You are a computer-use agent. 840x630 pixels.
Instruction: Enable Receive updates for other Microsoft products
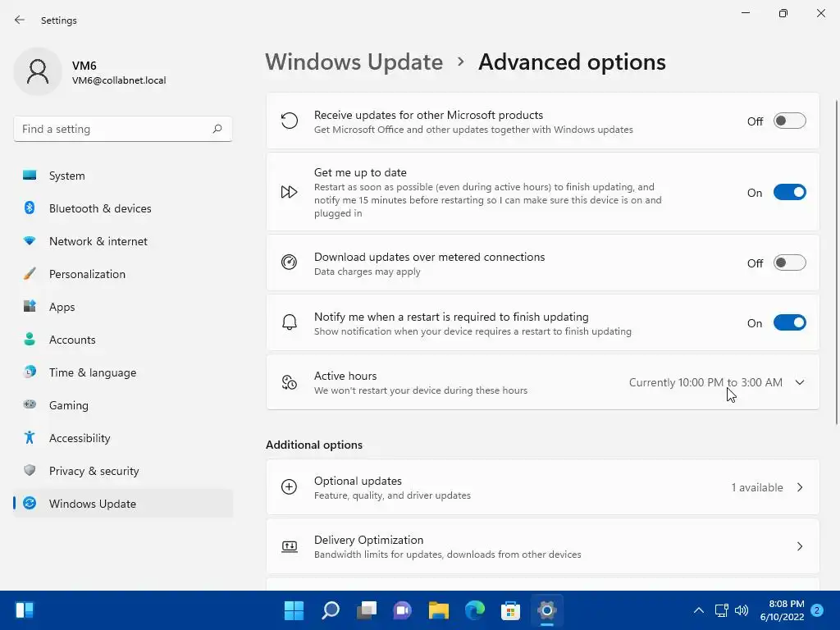pos(790,121)
